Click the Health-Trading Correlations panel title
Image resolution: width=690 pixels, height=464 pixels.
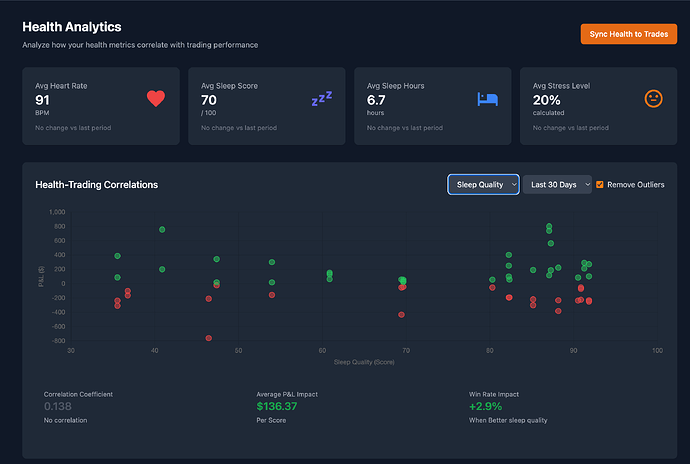[x=96, y=185]
